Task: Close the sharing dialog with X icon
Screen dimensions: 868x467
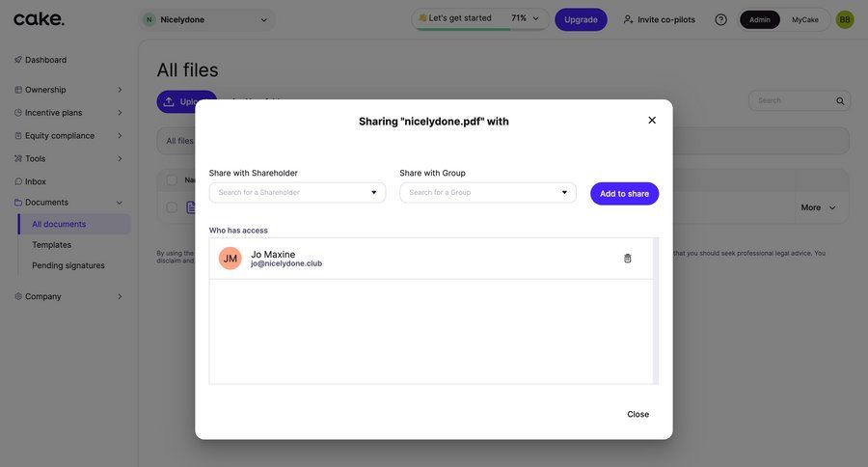Action: [652, 121]
